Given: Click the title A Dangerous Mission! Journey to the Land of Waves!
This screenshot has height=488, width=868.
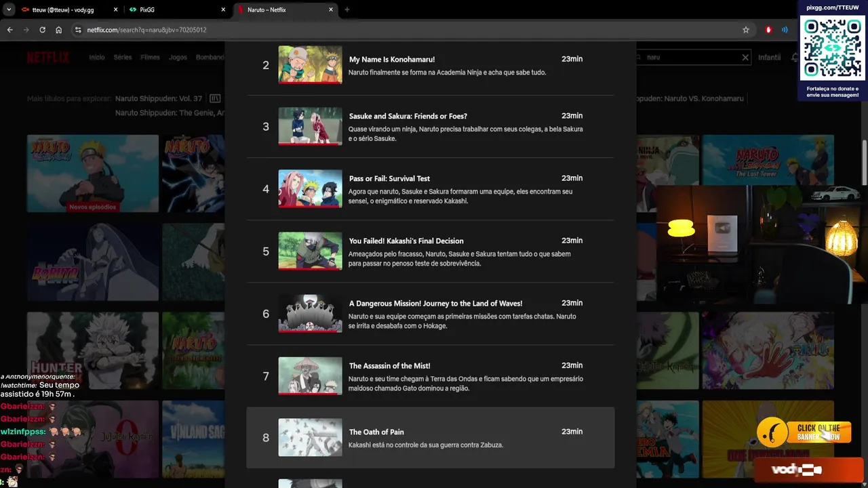Looking at the screenshot, I should tap(435, 304).
